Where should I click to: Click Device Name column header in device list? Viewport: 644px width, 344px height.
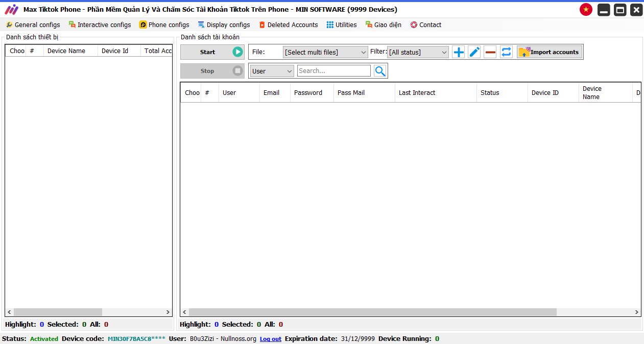70,51
